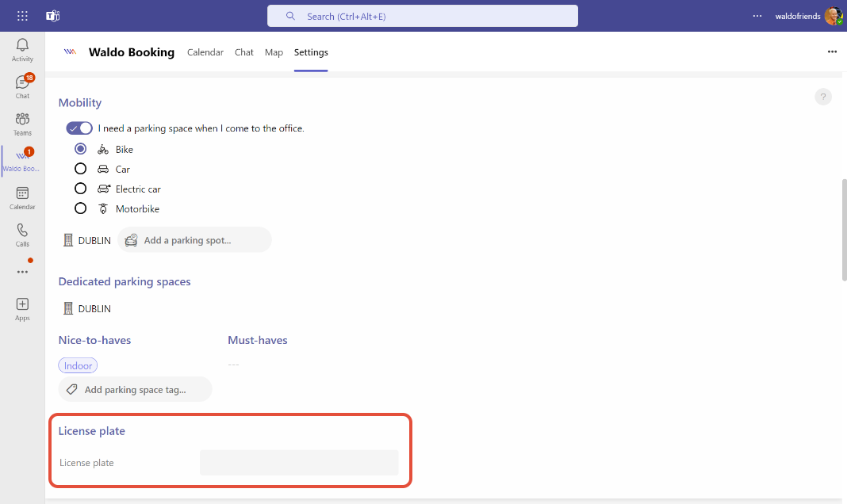Open the app launcher grid icon
The image size is (847, 504).
(22, 16)
